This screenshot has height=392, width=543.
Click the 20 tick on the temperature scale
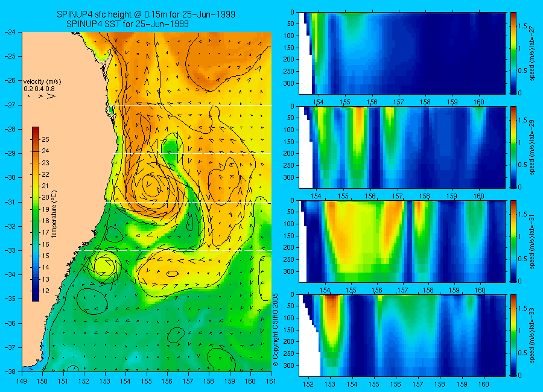click(x=45, y=197)
